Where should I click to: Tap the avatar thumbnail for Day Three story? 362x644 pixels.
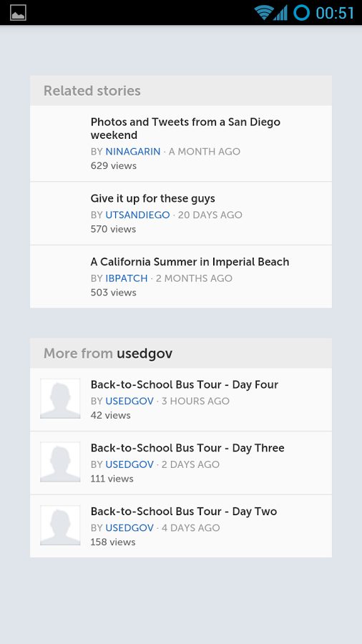60,462
